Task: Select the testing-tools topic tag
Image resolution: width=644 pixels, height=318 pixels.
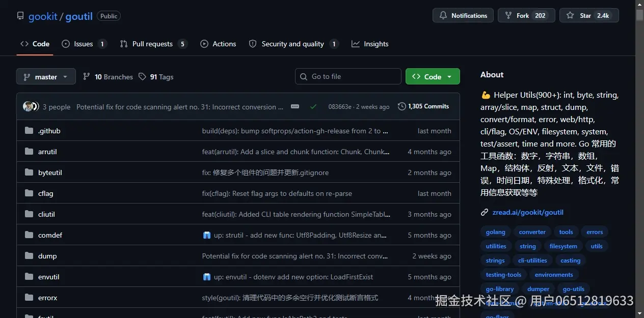Action: (x=504, y=275)
